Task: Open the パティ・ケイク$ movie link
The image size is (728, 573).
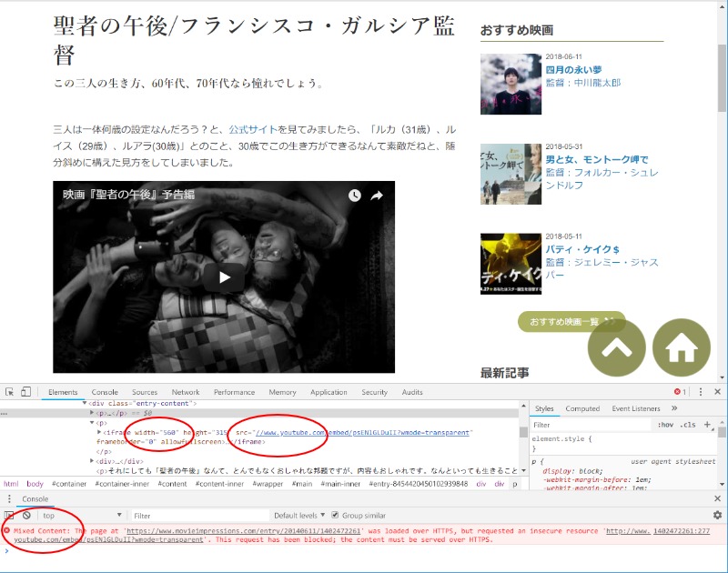Action: pos(582,249)
